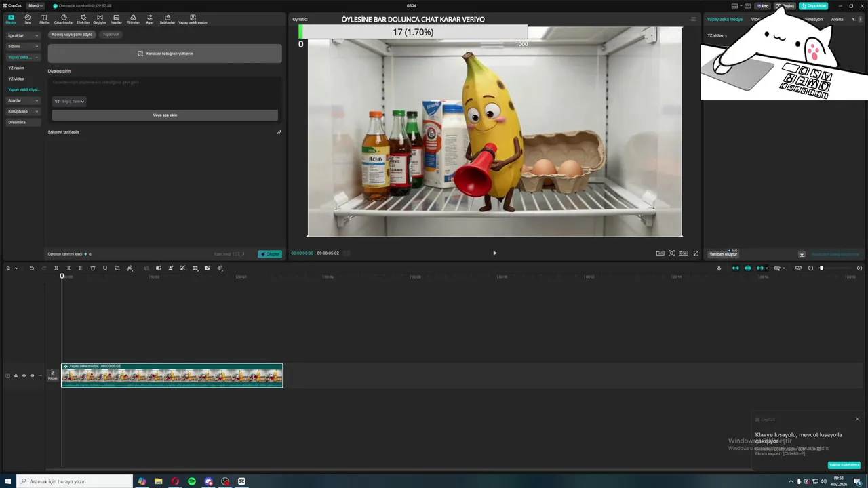The width and height of the screenshot is (868, 488).
Task: Open the layout selector dropdown in title bar
Action: point(737,6)
